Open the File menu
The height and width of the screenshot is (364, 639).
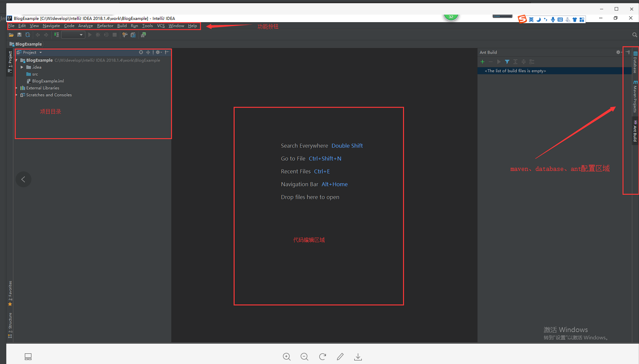[x=11, y=26]
